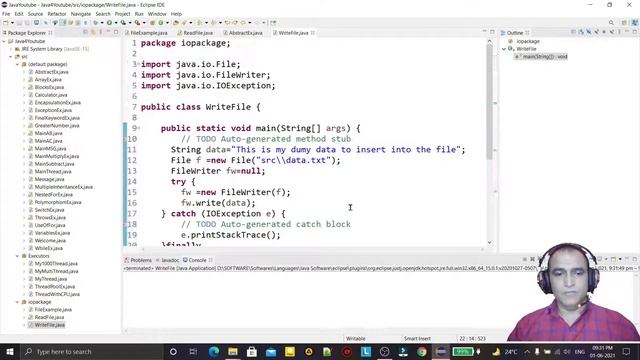Screen dimensions: 640x360
Task: Click the Save toolbar icon
Action: [x=19, y=23]
